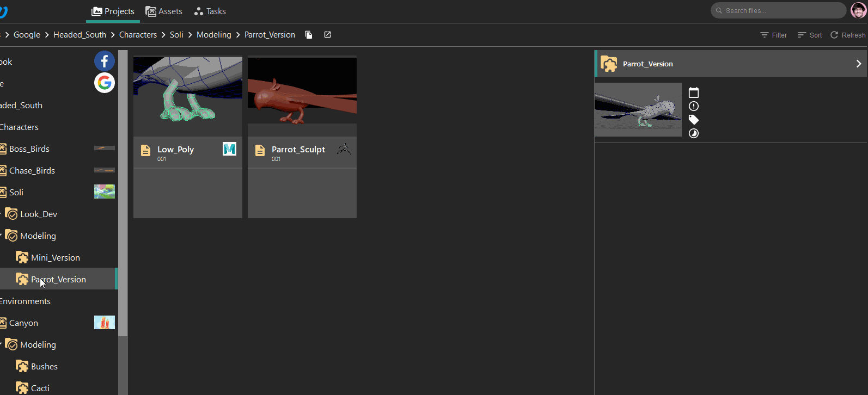The width and height of the screenshot is (868, 395).
Task: Open the Filter options
Action: pos(773,35)
